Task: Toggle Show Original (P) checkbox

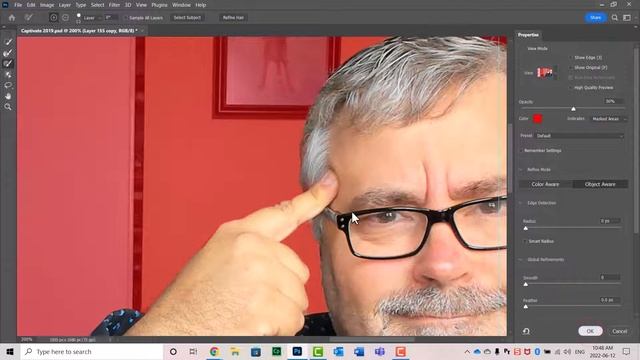Action: pyautogui.click(x=570, y=67)
